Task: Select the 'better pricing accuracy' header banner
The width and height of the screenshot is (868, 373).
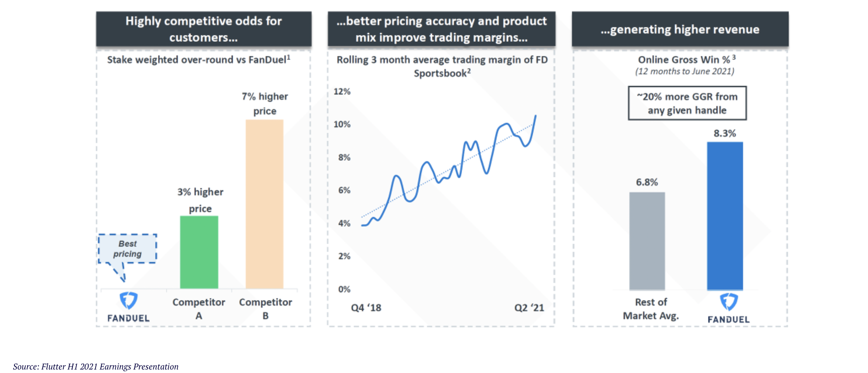Action: 441,29
